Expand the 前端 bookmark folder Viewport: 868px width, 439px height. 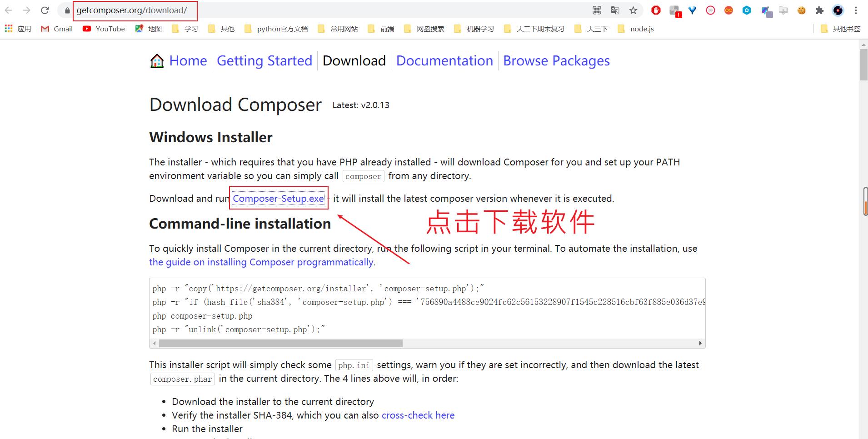(x=381, y=29)
